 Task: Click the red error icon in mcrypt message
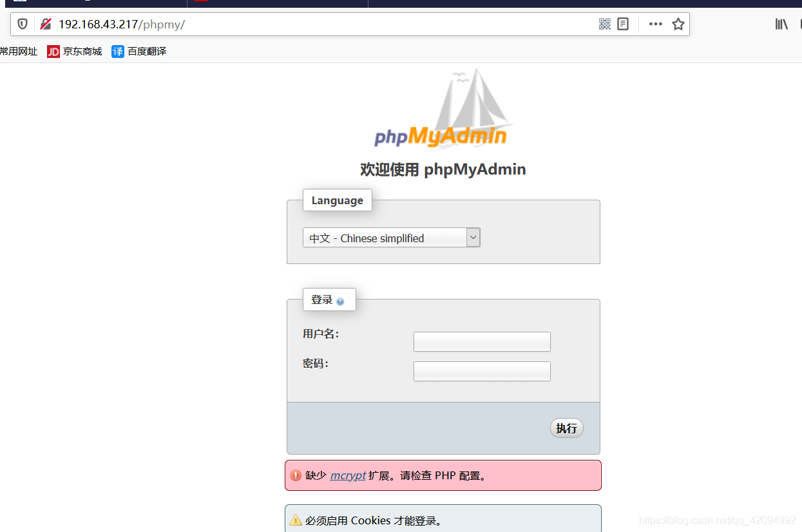pos(296,475)
